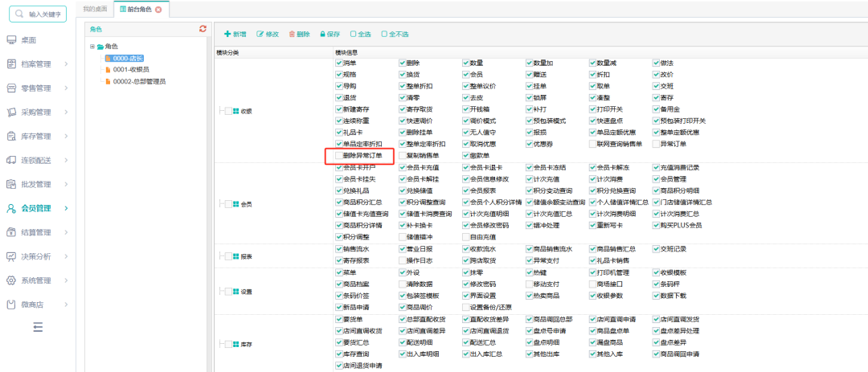Click the 决策分析 chart icon
Viewport: 868px width, 372px height.
click(x=11, y=256)
